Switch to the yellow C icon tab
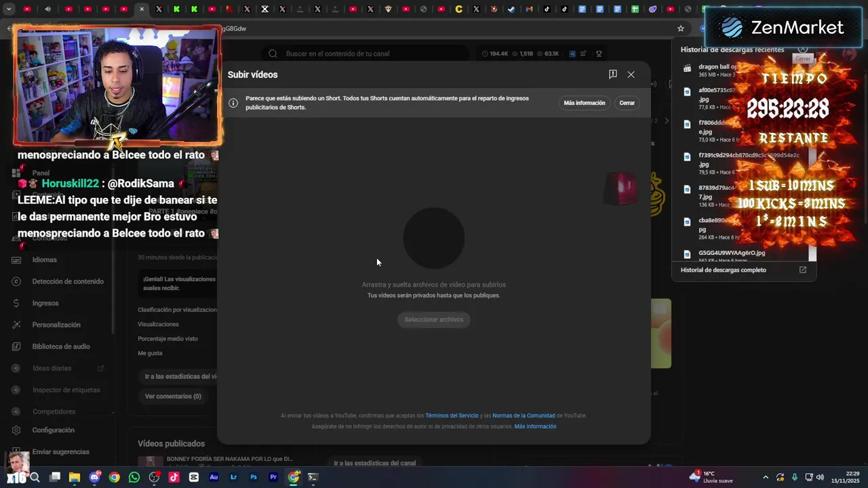This screenshot has height=488, width=868. (458, 9)
